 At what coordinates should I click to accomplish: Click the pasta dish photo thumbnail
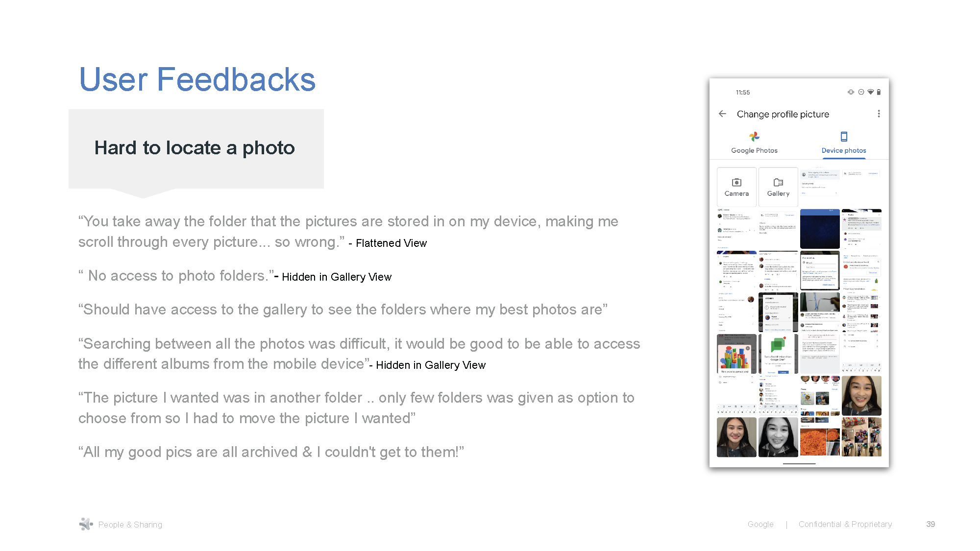tap(813, 441)
